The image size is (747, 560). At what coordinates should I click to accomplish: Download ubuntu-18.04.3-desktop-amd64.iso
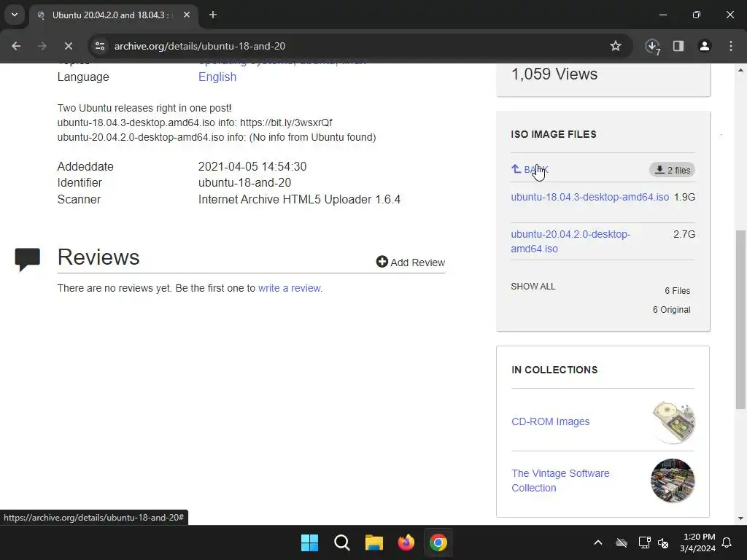point(589,197)
